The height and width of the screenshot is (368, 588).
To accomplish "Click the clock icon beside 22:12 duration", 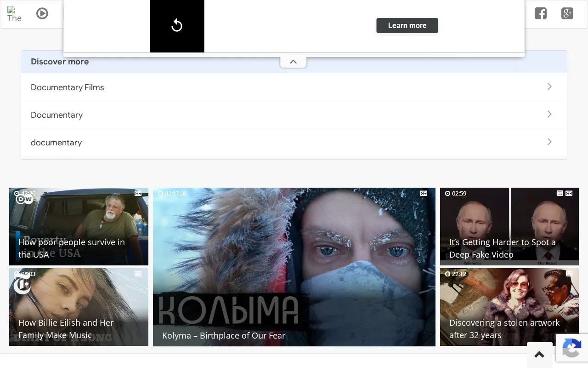I will coord(447,274).
